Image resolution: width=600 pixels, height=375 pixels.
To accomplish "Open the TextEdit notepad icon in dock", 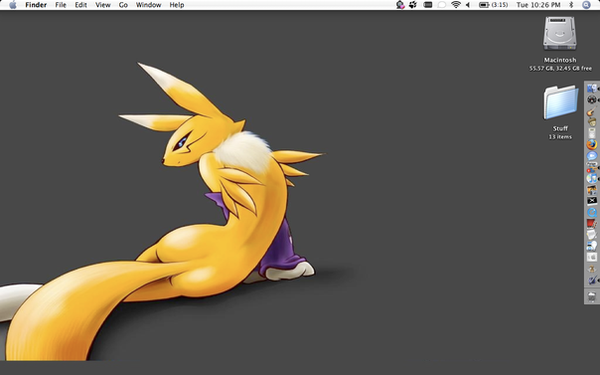I will 592,235.
